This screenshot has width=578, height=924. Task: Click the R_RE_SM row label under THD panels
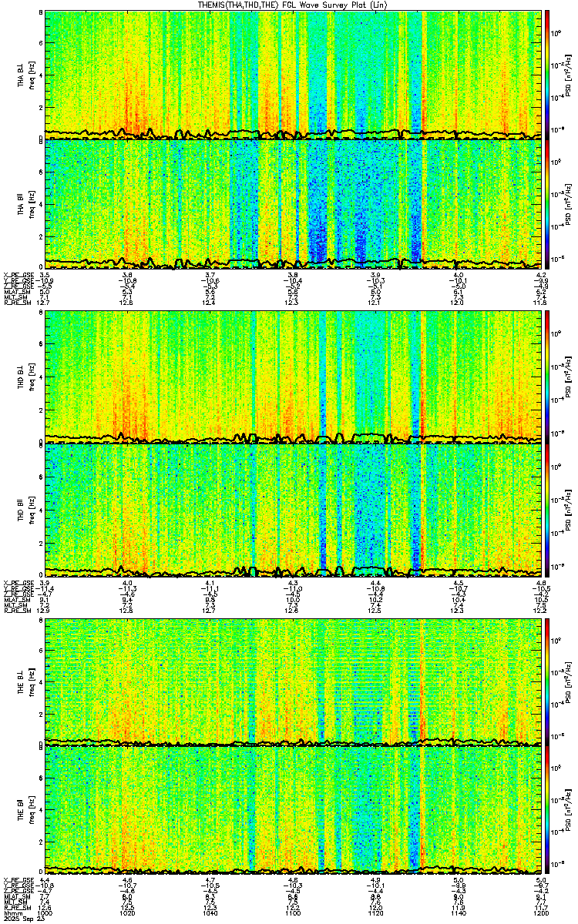tap(16, 611)
